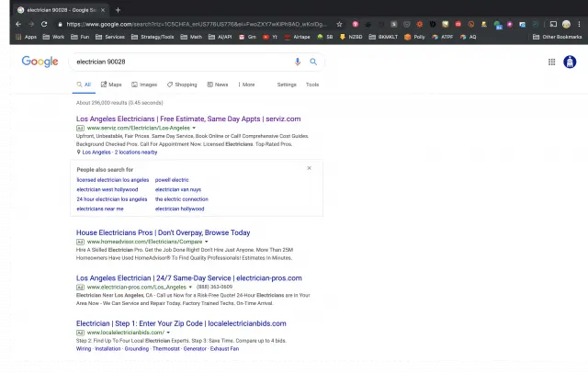Click the browser forward arrow
The image size is (588, 373).
[31, 24]
